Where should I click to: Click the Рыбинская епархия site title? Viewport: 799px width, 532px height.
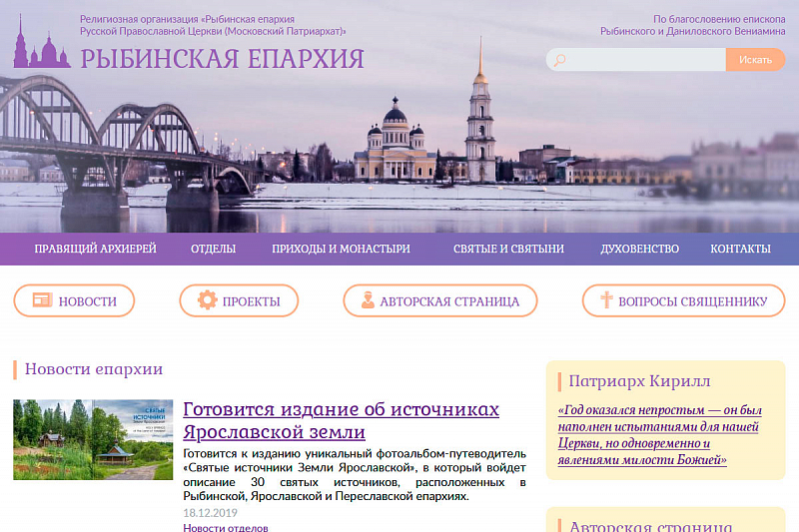point(222,59)
